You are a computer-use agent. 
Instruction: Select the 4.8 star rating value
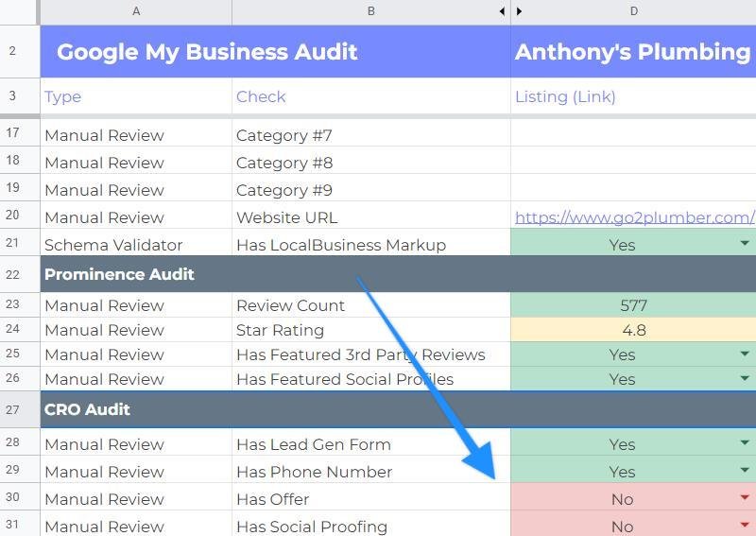(633, 330)
